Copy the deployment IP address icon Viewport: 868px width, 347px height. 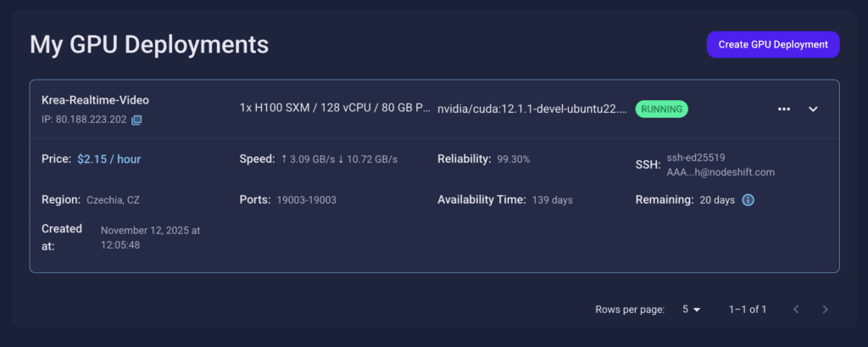pos(136,120)
